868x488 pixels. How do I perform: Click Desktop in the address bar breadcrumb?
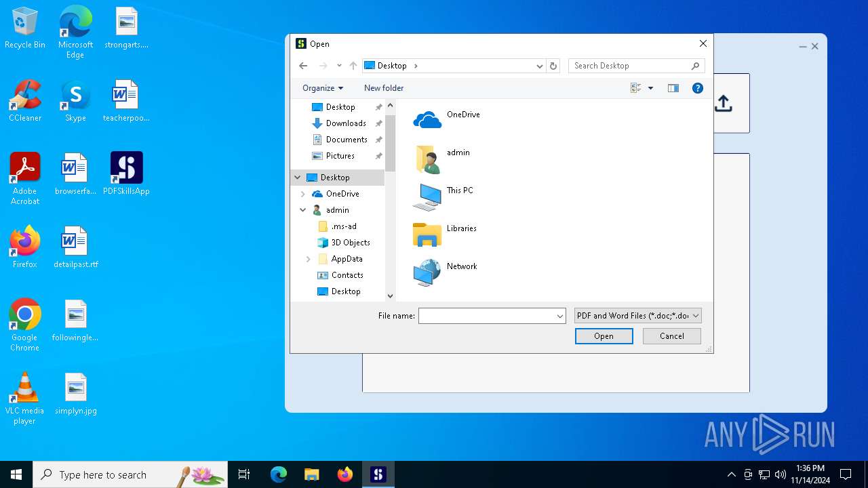pos(392,66)
